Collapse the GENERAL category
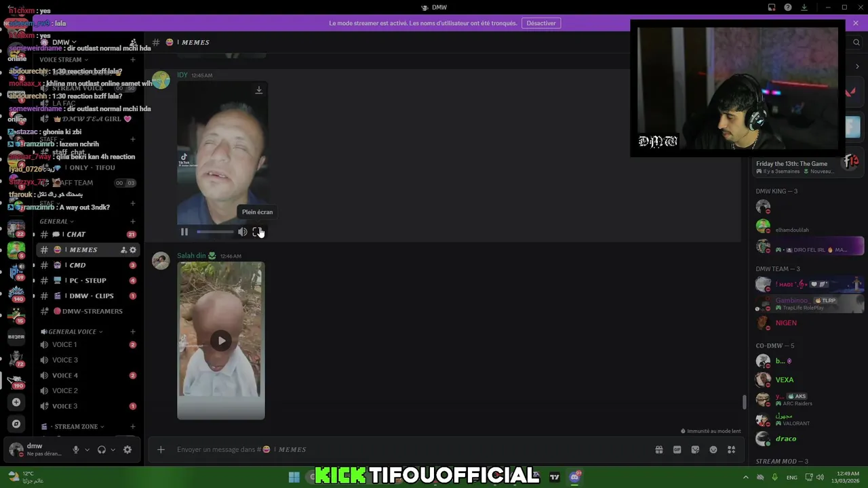This screenshot has width=868, height=488. [x=56, y=222]
